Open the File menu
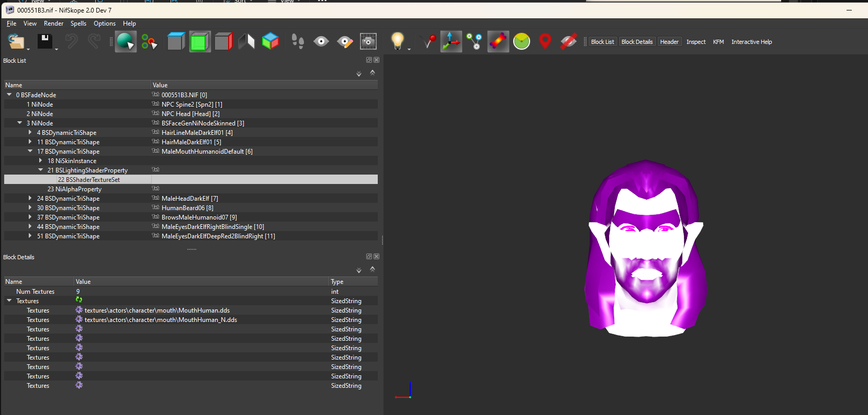The width and height of the screenshot is (868, 415). pyautogui.click(x=12, y=24)
